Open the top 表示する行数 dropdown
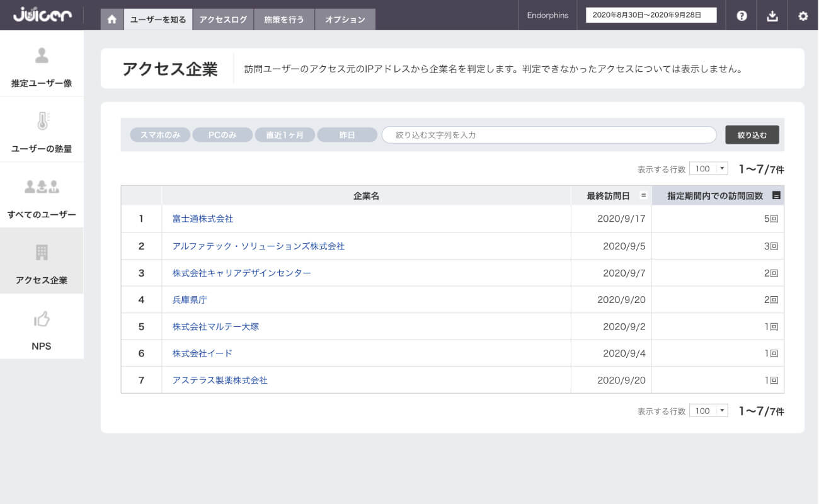The width and height of the screenshot is (819, 504). (x=709, y=169)
